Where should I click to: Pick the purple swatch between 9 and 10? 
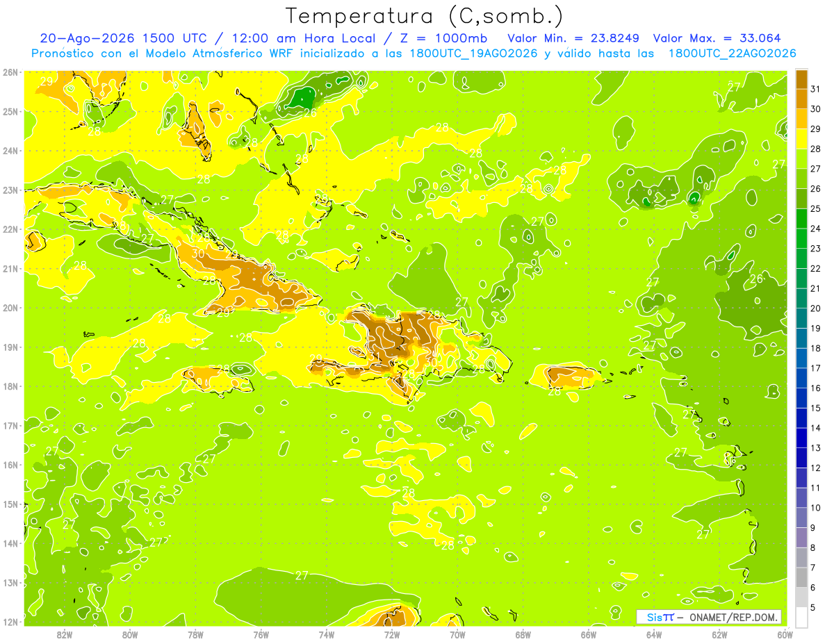click(801, 518)
